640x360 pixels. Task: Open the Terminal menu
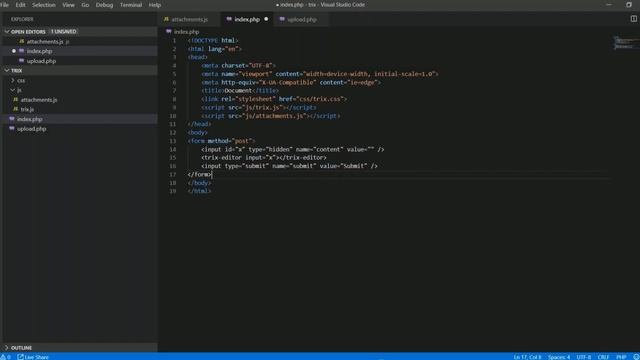tap(131, 5)
